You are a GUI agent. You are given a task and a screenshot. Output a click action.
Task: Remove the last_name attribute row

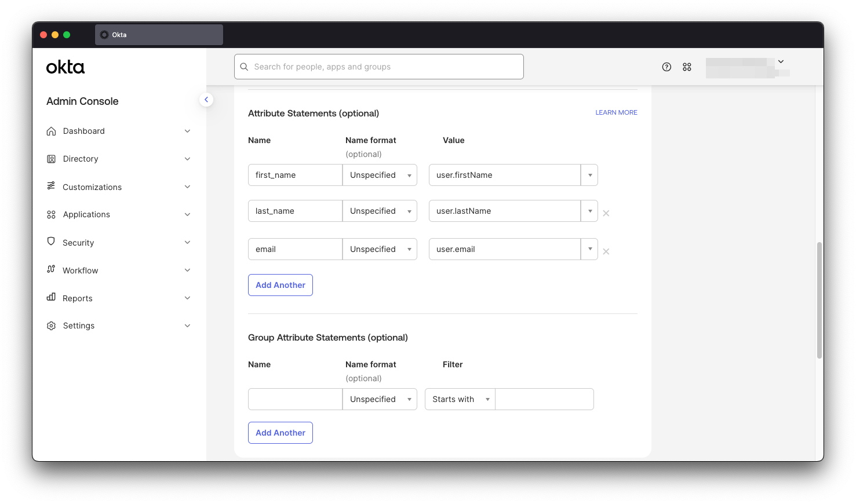[x=606, y=213]
